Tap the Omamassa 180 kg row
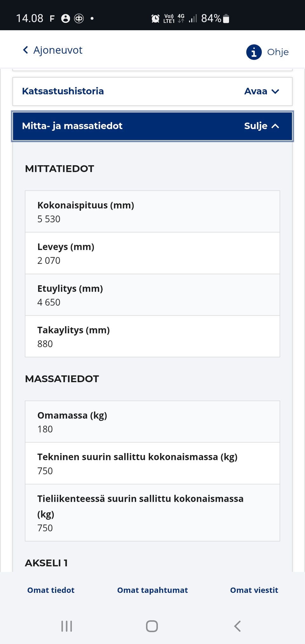Image resolution: width=305 pixels, height=644 pixels. point(152,422)
